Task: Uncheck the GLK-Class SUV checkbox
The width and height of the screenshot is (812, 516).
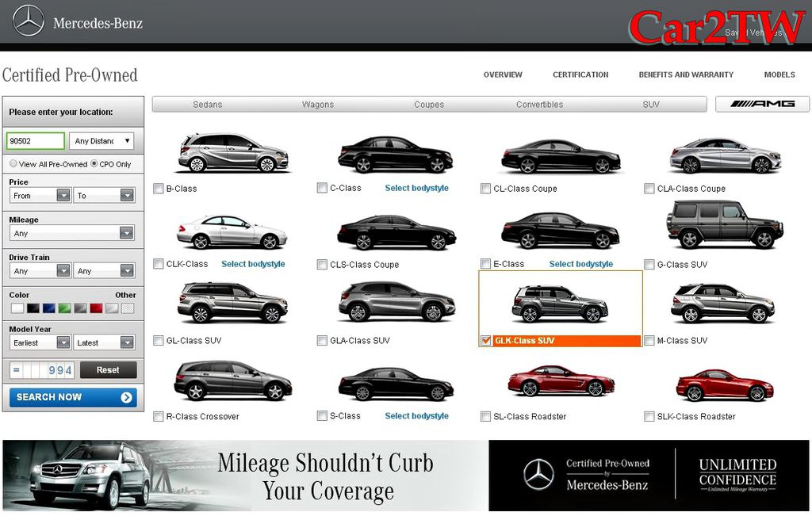Action: click(486, 341)
